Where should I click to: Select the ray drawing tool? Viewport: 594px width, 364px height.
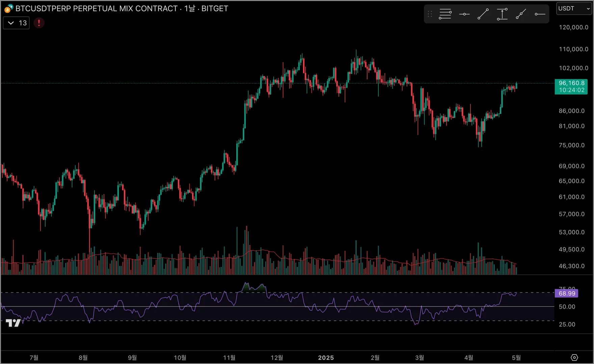pos(521,14)
